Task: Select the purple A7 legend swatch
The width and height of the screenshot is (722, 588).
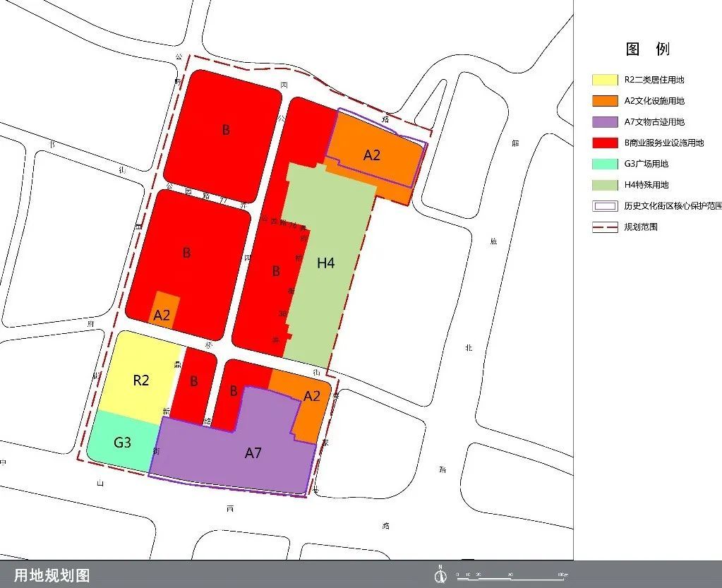Action: (x=605, y=122)
